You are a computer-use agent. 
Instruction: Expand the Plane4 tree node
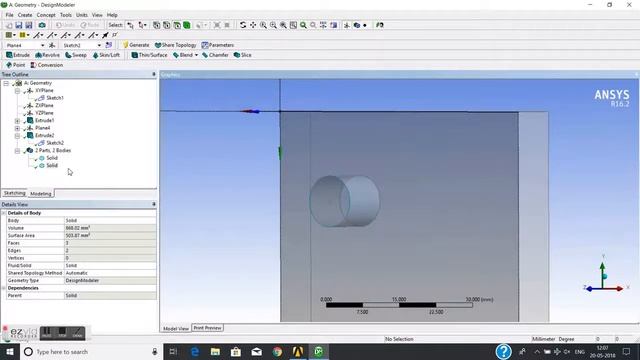pyautogui.click(x=17, y=128)
